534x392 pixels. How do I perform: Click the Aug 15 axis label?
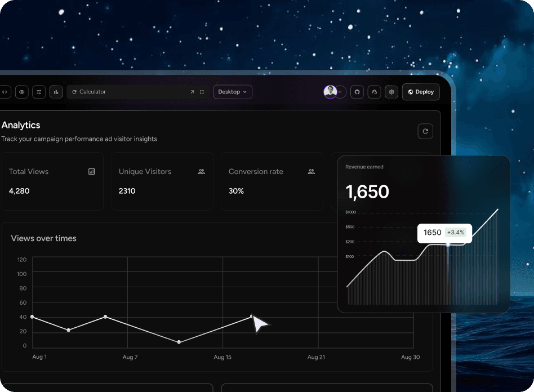[x=222, y=357]
